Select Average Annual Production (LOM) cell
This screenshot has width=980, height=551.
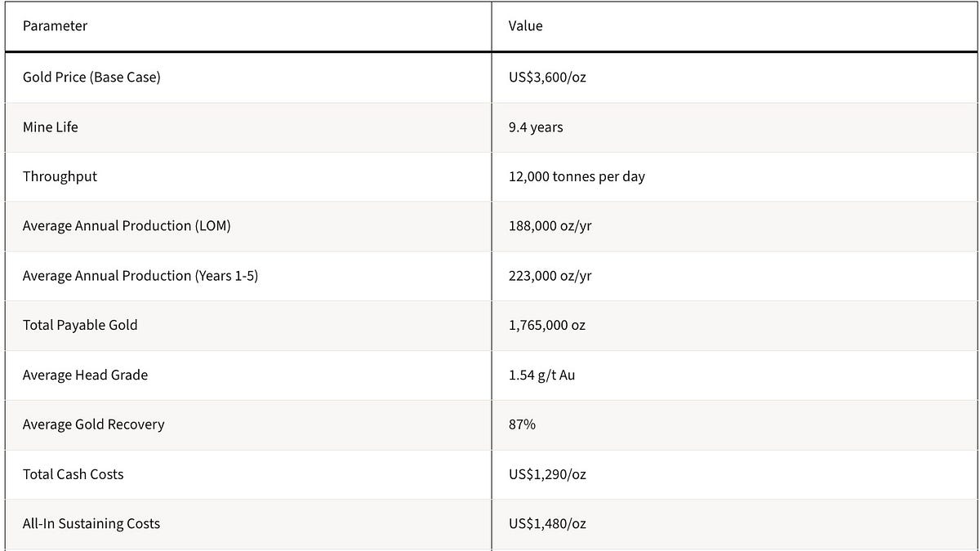tap(248, 226)
